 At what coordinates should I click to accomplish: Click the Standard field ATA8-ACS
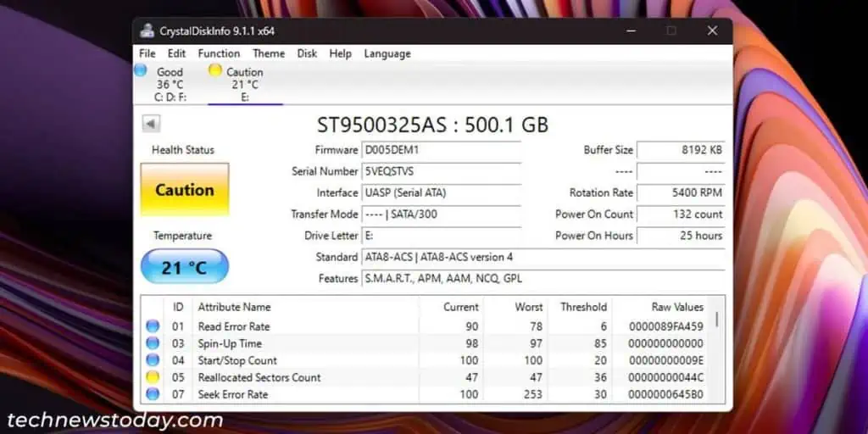[x=543, y=258]
